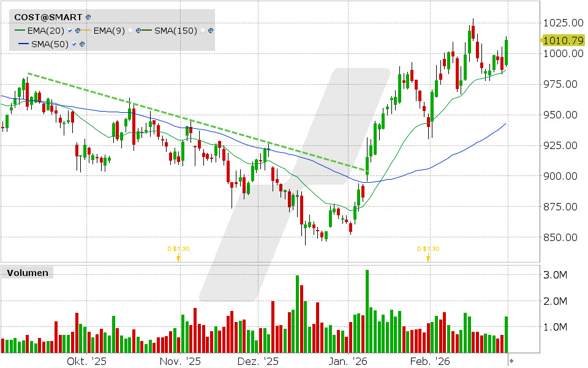Uncheck the EMA(20) indicator checkbox
The image size is (588, 368).
(69, 31)
